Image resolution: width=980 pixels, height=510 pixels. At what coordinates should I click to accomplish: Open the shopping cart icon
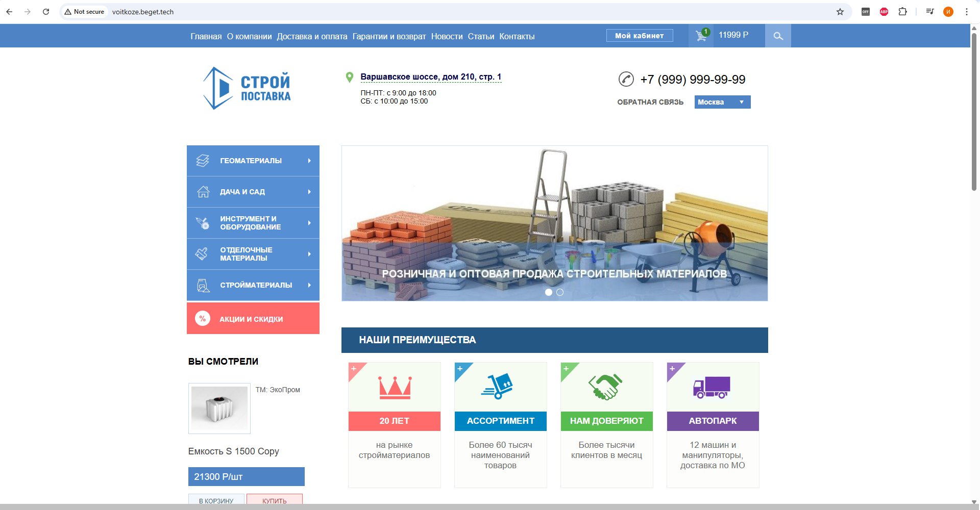pos(702,35)
